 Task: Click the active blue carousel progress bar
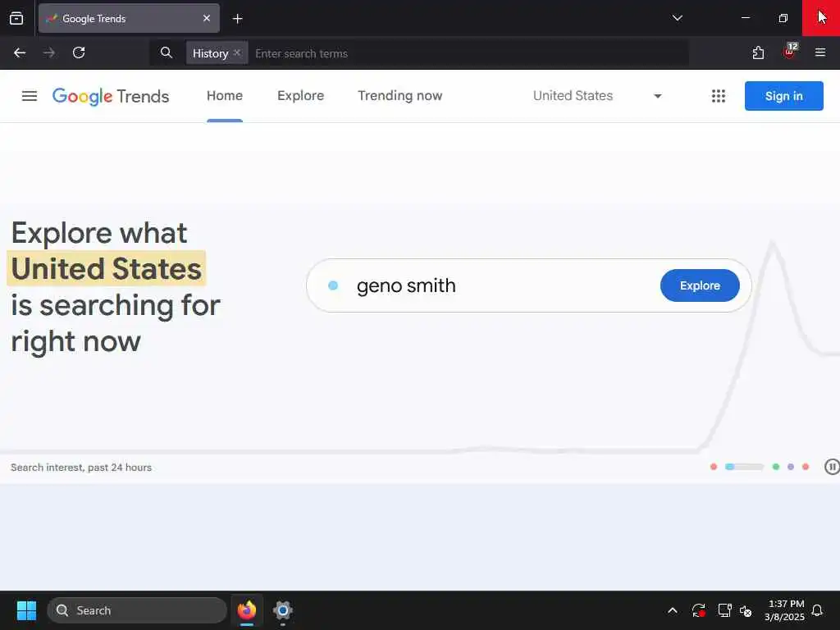click(x=744, y=467)
